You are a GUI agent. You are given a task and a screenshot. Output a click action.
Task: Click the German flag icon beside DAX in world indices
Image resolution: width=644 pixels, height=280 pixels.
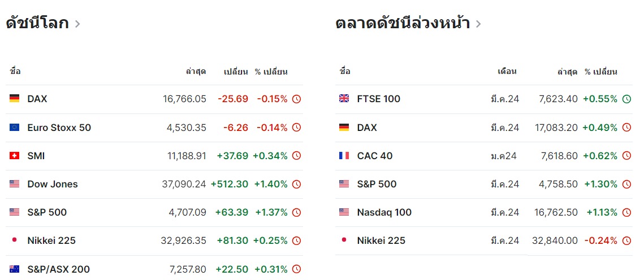point(14,99)
